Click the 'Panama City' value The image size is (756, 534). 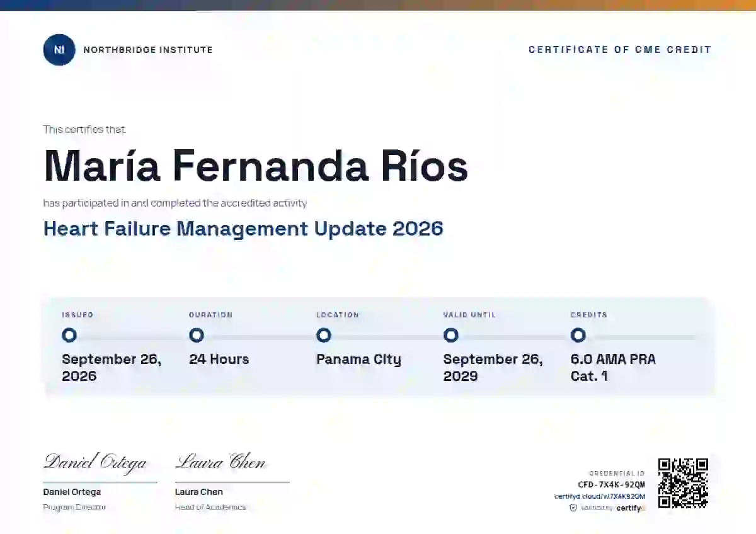358,360
